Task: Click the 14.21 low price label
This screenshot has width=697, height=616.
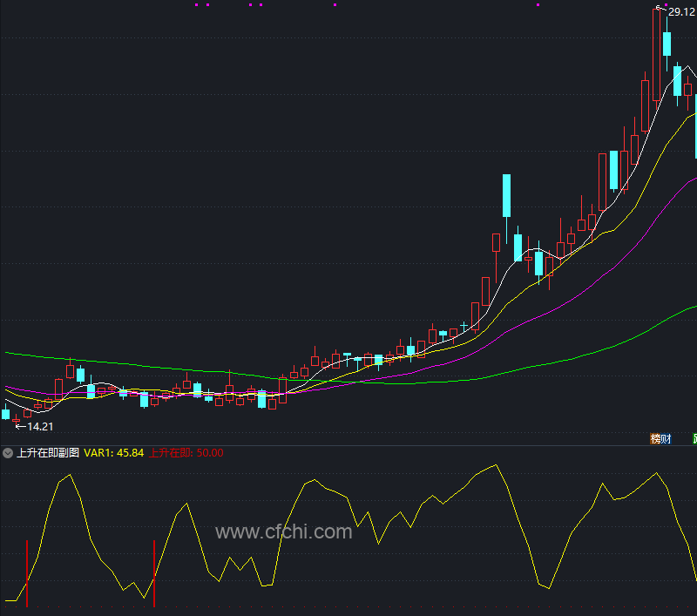Action: (x=40, y=427)
